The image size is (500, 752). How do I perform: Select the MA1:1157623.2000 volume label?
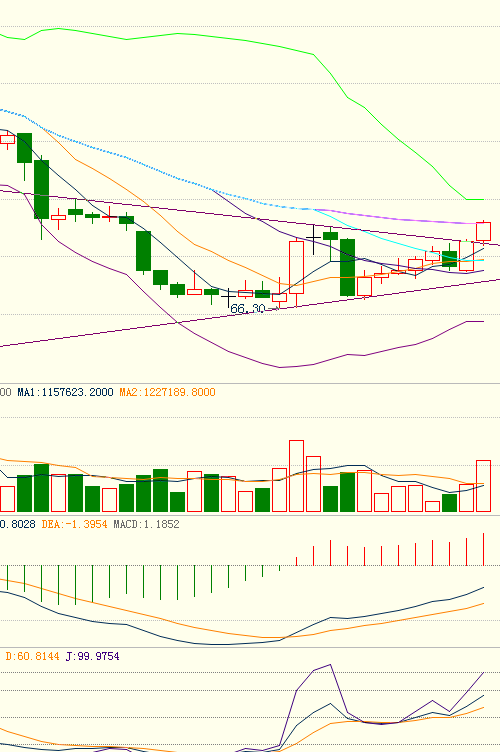[65, 392]
